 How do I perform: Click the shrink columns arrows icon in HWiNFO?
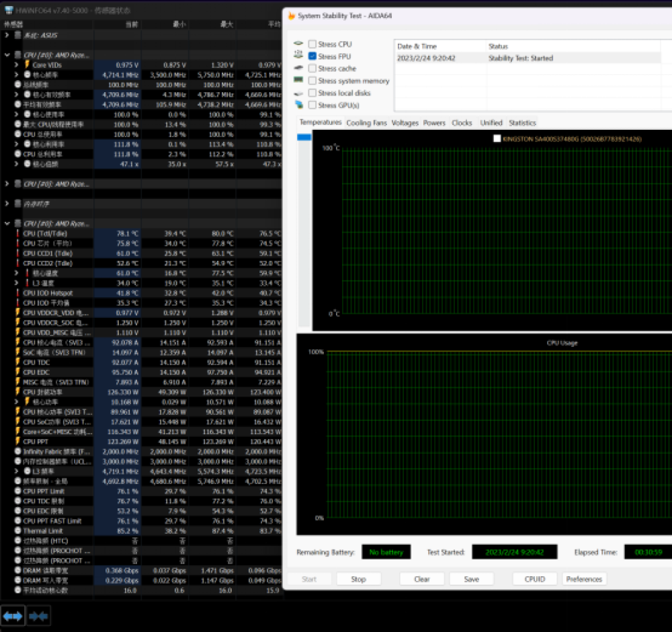click(x=38, y=615)
